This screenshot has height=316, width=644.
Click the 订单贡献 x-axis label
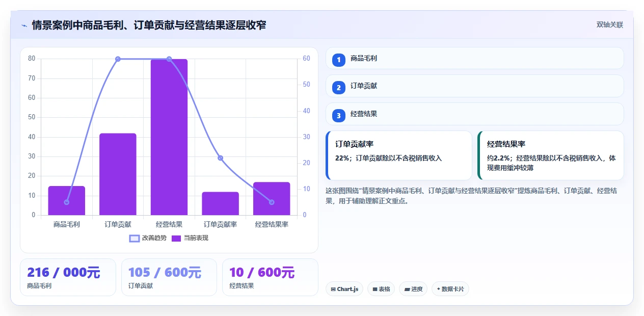(x=118, y=224)
